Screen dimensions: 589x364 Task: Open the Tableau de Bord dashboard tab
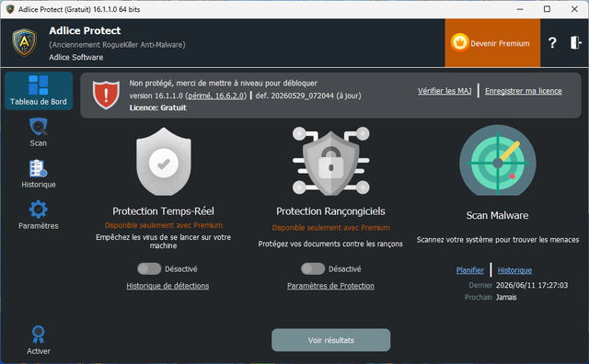pyautogui.click(x=39, y=91)
